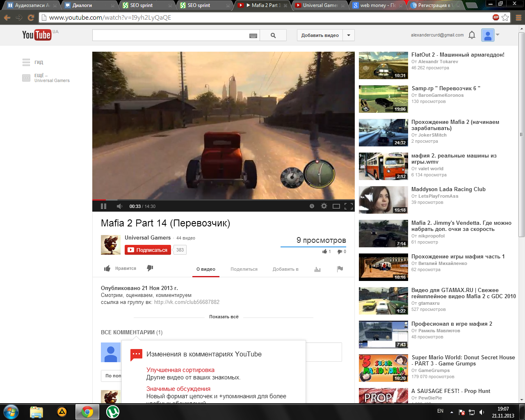Switch to theater mode player size
Image resolution: width=525 pixels, height=420 pixels.
[x=336, y=206]
